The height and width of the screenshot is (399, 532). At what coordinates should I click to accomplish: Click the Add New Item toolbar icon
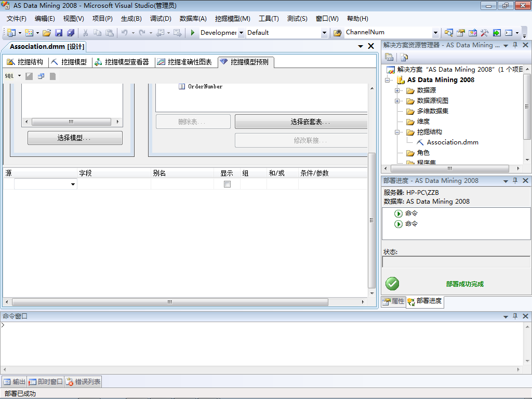(29, 33)
